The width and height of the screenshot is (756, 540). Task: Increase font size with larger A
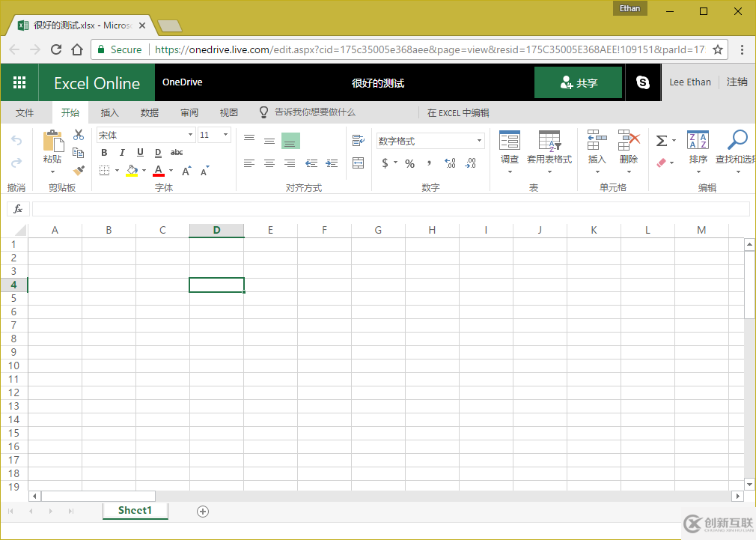(x=186, y=171)
